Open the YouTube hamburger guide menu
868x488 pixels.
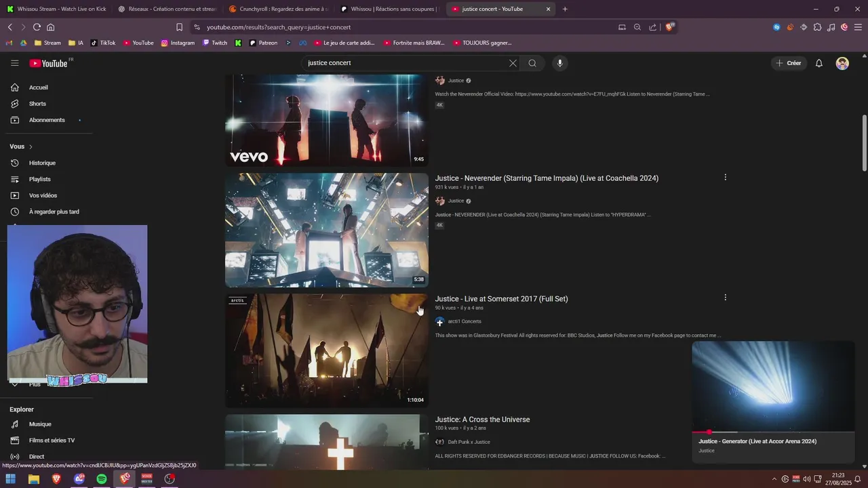(x=15, y=63)
